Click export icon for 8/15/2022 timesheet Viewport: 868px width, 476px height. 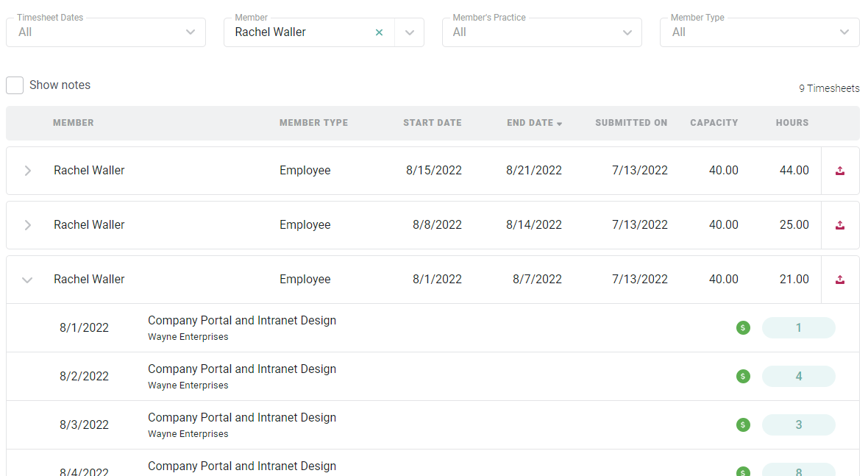[x=840, y=171]
